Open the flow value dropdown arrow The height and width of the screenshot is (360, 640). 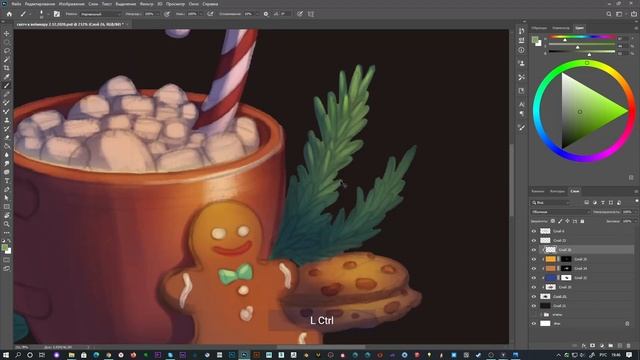pos(201,14)
